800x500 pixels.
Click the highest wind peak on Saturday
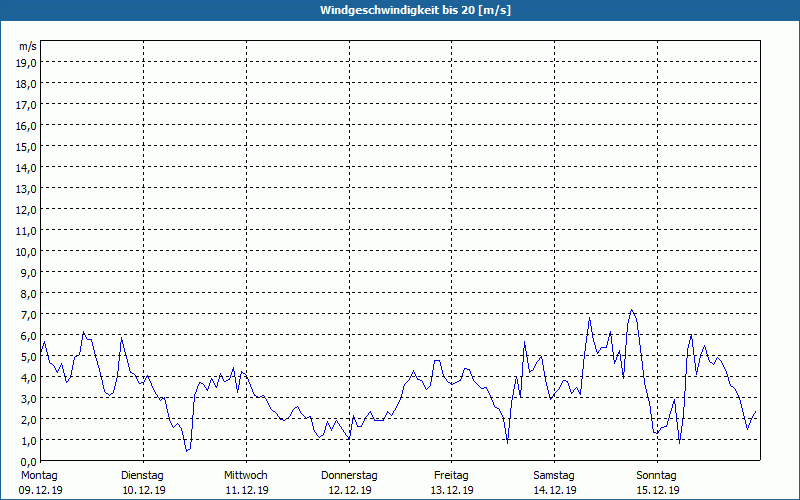click(x=631, y=310)
